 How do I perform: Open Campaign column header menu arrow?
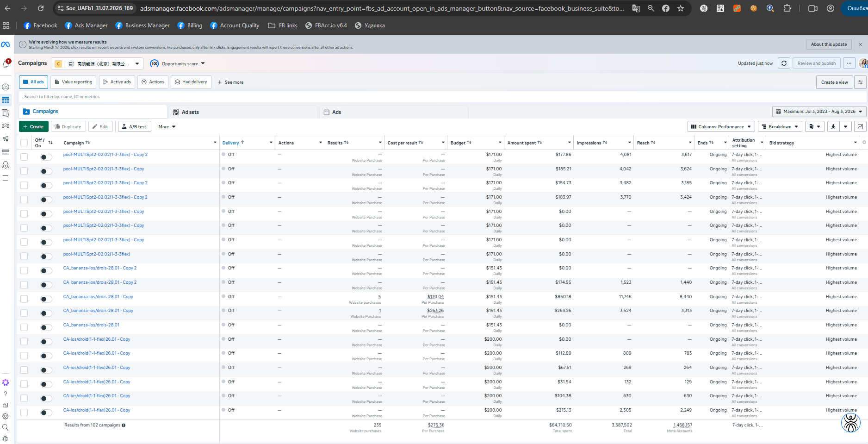(215, 143)
